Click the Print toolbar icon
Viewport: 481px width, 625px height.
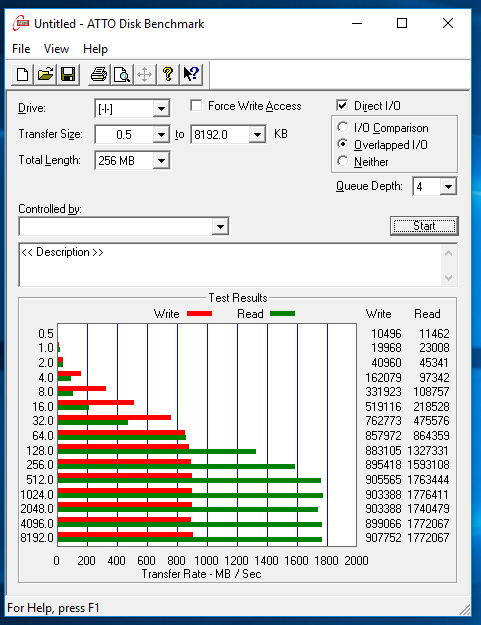99,74
